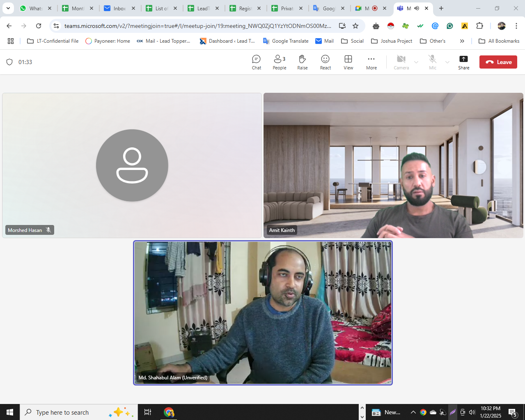Open the Google Translate bookmark
525x420 pixels.
coord(286,41)
